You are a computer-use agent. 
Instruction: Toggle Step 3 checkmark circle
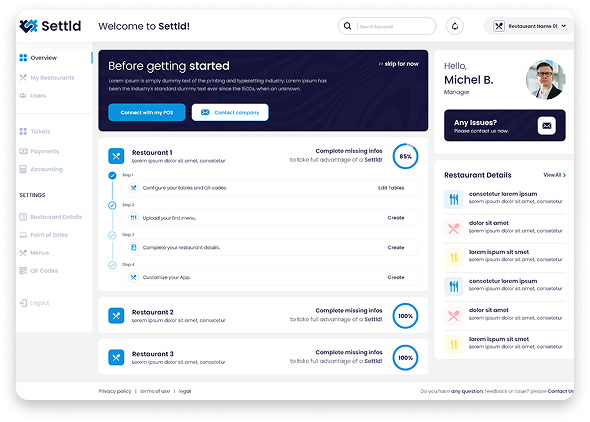pos(112,235)
